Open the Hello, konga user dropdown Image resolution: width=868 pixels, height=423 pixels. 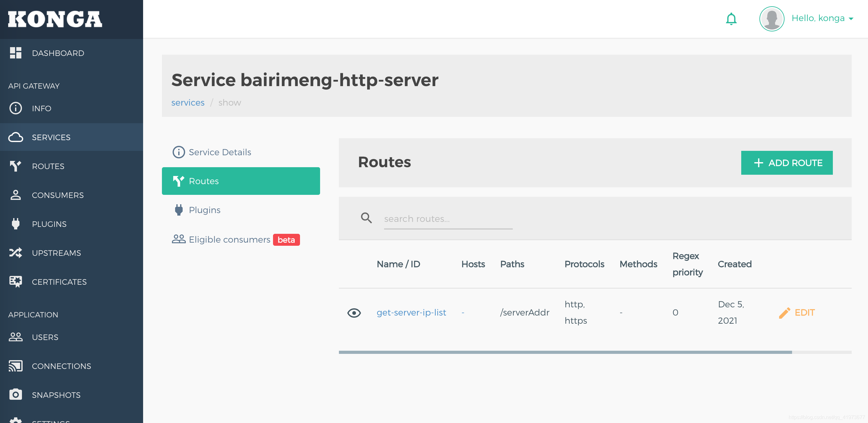[x=822, y=18]
